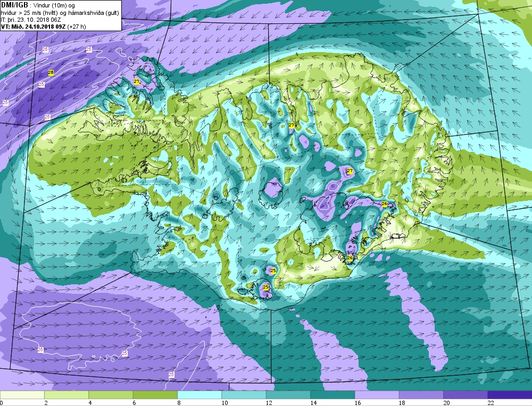Click the lower yellow 25 label on Mýrdalsjökull
This screenshot has height=406, width=532.
click(266, 287)
